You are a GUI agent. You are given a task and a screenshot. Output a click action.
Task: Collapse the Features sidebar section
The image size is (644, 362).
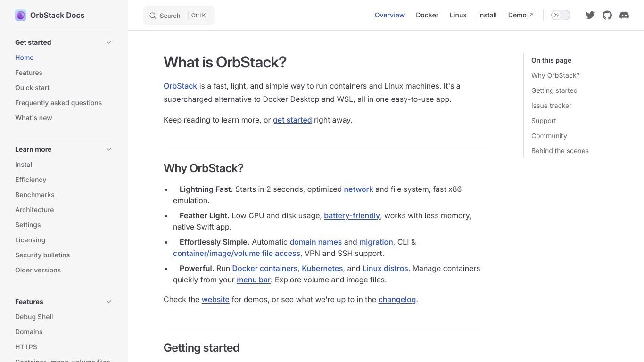click(109, 302)
